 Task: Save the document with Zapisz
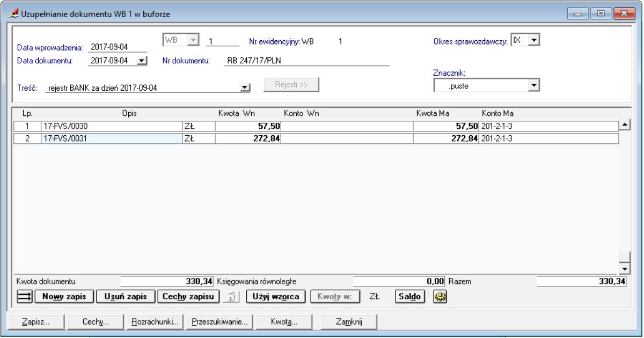tap(35, 322)
